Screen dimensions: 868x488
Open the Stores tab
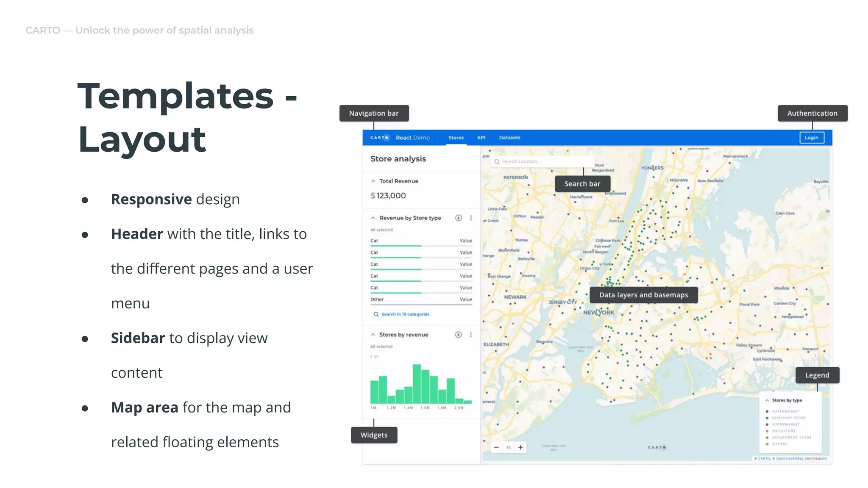tap(456, 138)
